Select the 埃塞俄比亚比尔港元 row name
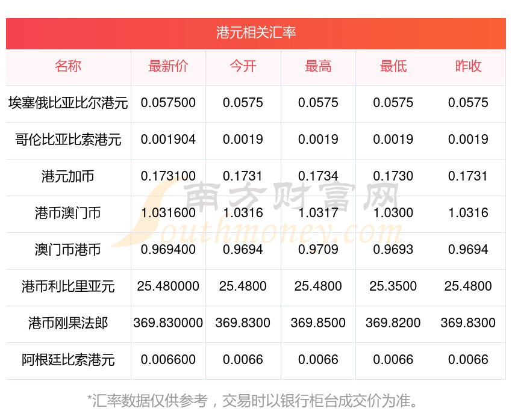512x420 pixels. [x=68, y=103]
